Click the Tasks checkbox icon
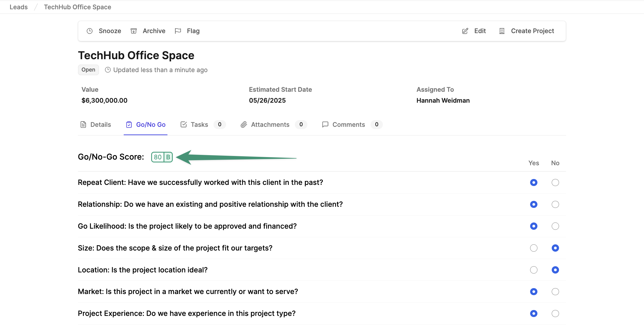The width and height of the screenshot is (644, 326). (x=184, y=125)
